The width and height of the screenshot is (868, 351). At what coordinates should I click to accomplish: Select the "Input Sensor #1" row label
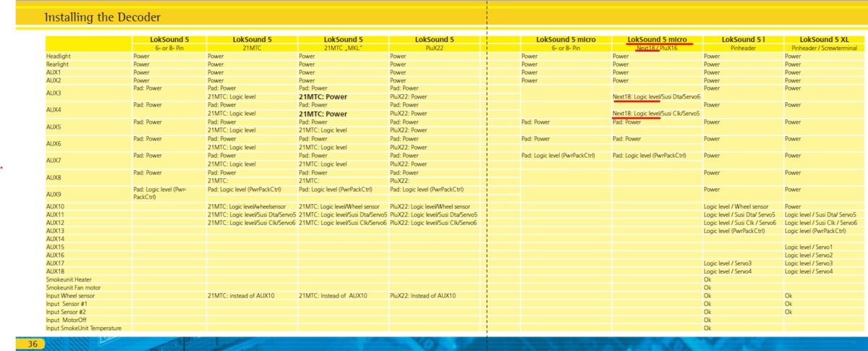click(x=67, y=303)
